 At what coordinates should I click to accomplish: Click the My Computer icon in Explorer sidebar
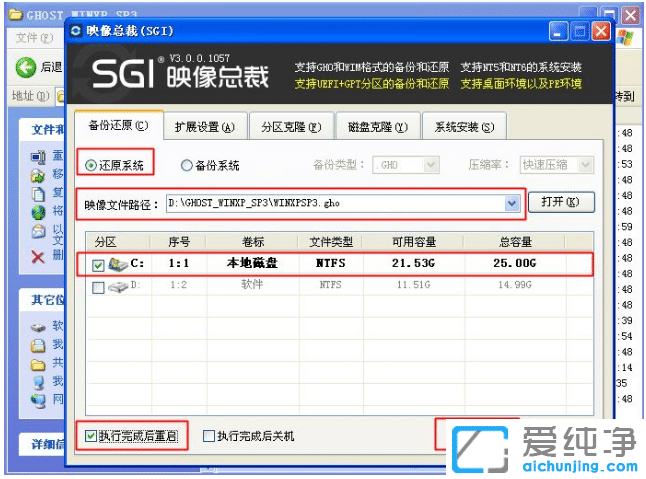click(38, 383)
